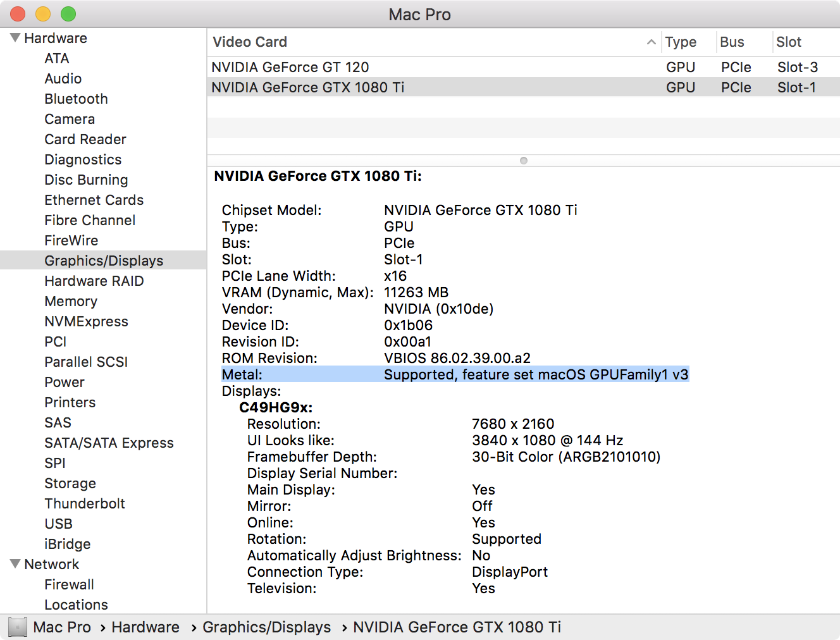Screen dimensions: 840x640
Task: Select Thunderbolt in the sidebar
Action: (x=85, y=503)
